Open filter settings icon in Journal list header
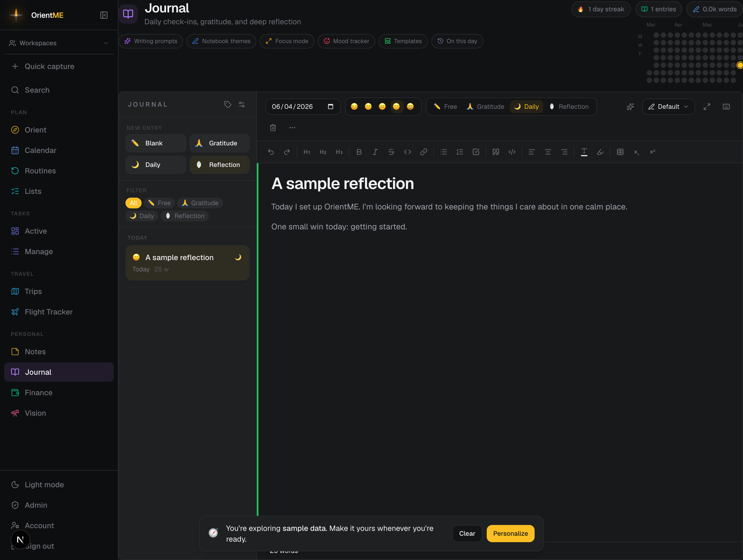 242,104
